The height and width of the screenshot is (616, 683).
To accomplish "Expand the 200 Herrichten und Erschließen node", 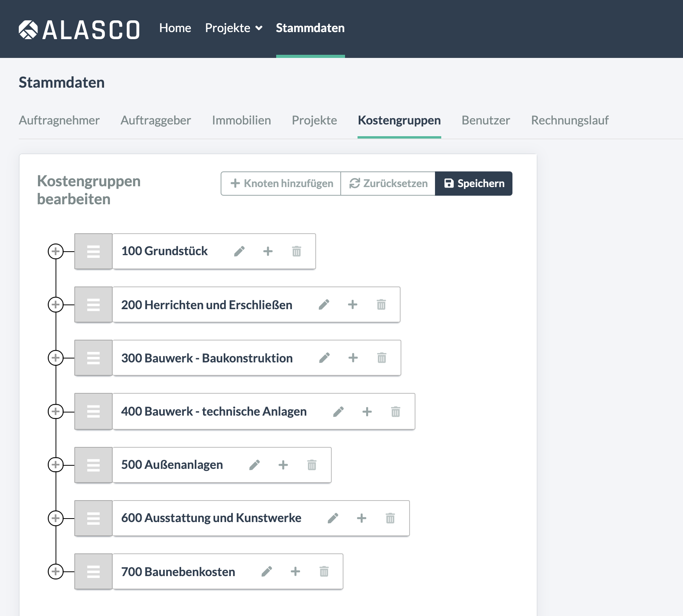I will coord(56,304).
